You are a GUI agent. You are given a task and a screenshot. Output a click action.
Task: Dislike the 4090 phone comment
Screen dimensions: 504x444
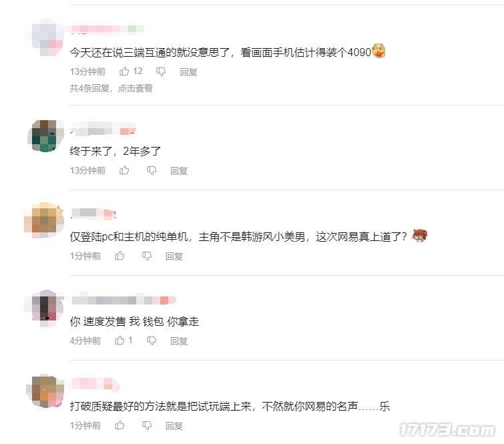161,71
